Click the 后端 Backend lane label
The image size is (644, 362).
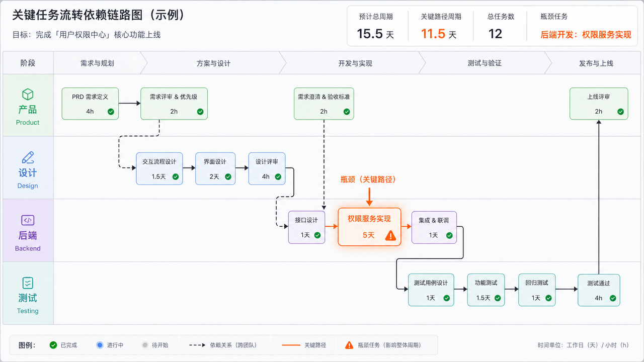click(28, 241)
